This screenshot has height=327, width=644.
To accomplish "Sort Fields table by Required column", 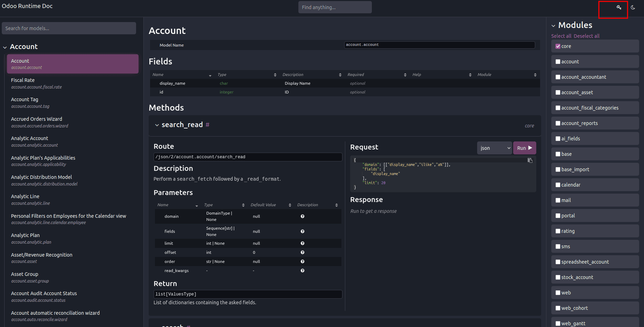I will coord(377,75).
